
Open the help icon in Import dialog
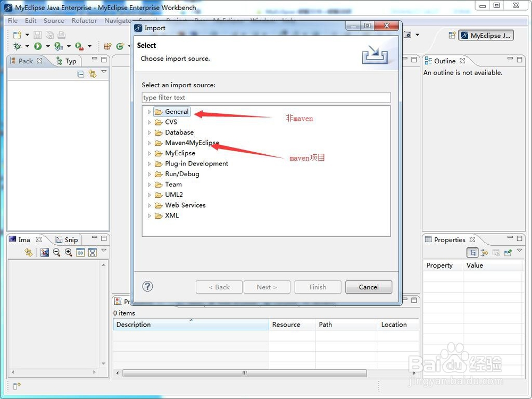pos(147,286)
